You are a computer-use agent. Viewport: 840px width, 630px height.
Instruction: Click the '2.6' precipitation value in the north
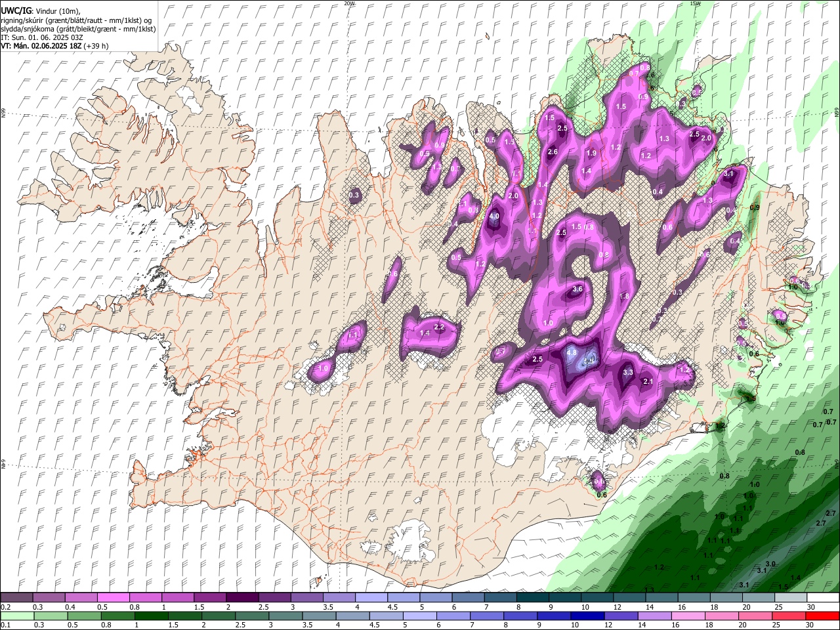[553, 152]
